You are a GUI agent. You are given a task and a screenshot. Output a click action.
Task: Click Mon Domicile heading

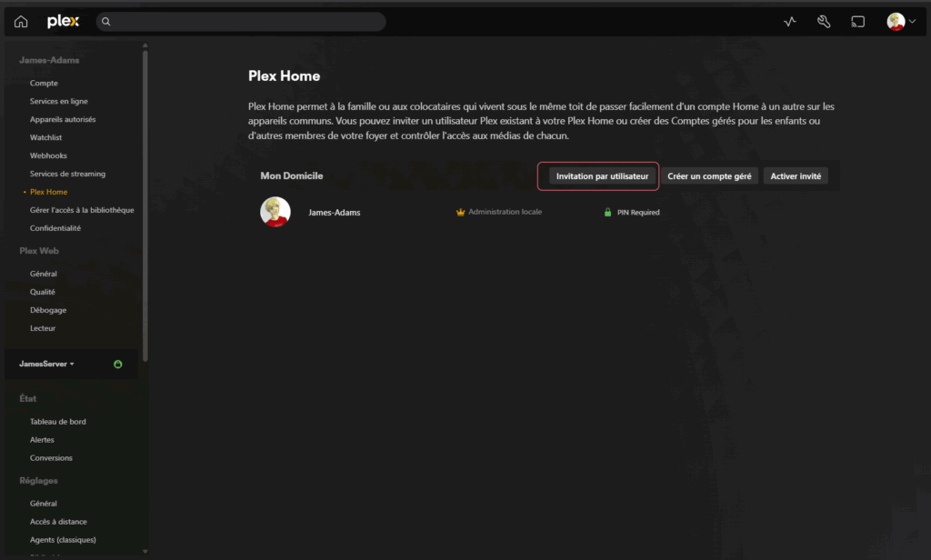click(292, 175)
